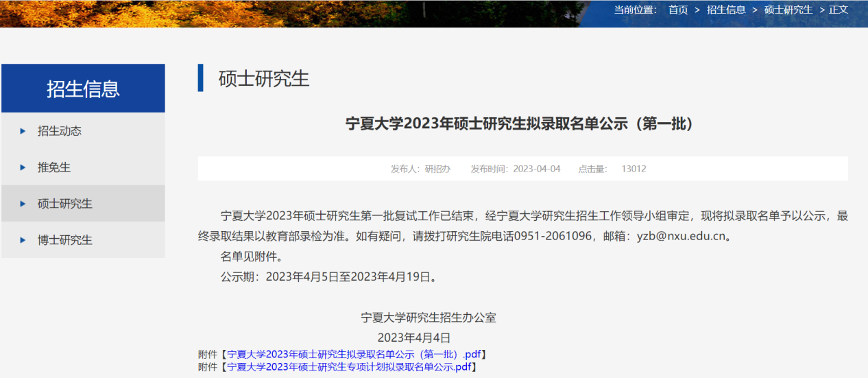Open 第一批 拟录取名单公示 PDF attachment
The width and height of the screenshot is (868, 378).
pos(354,355)
